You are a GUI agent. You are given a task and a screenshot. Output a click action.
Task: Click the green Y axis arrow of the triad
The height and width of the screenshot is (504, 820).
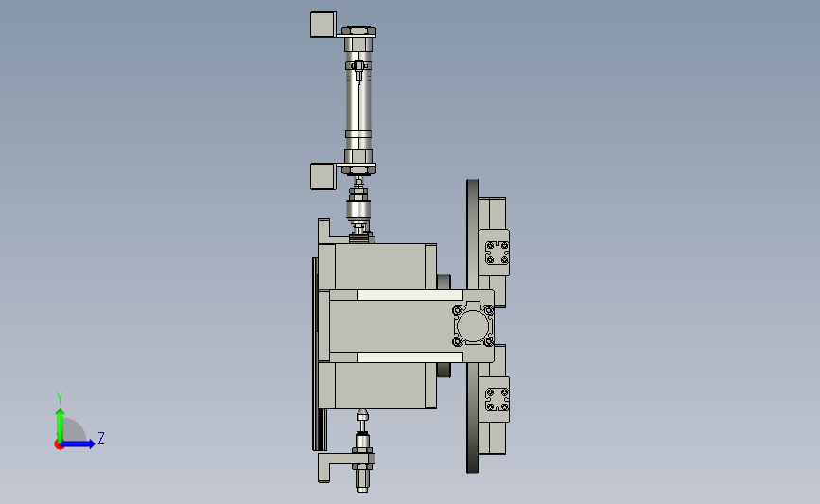click(60, 426)
